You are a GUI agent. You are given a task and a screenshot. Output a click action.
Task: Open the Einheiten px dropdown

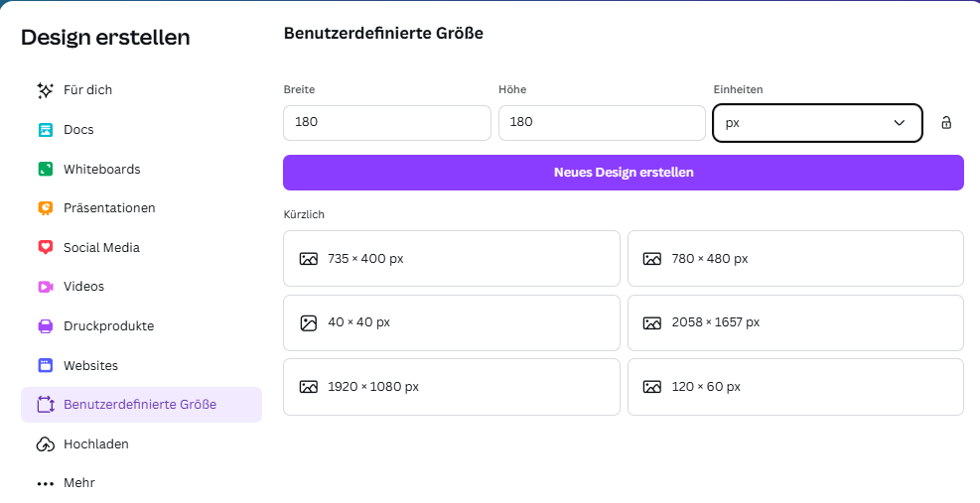817,123
